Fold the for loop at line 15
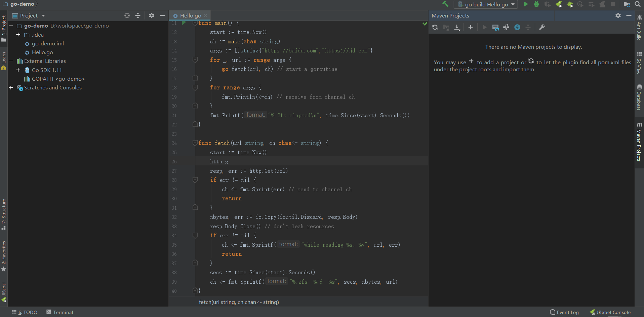Screen dimensions: 644x317 tap(195, 60)
